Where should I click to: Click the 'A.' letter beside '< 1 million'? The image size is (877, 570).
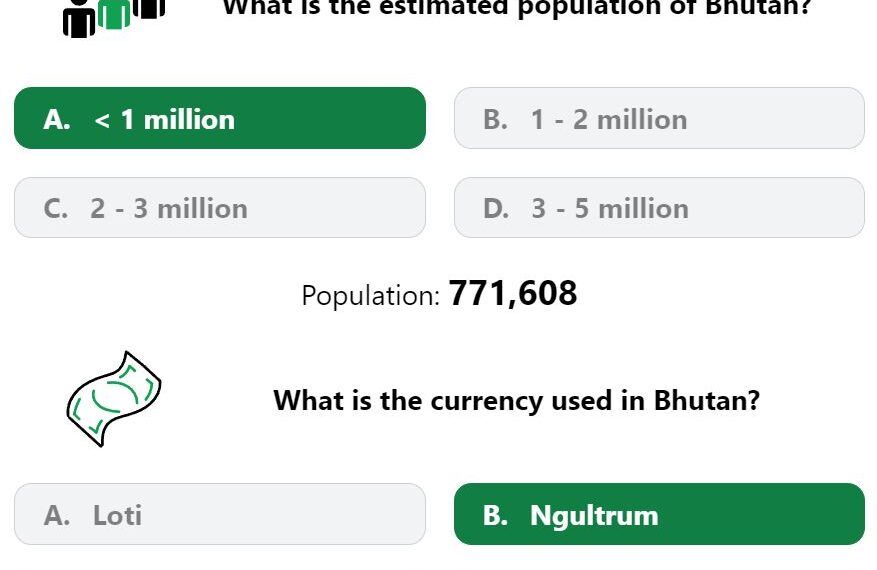click(x=57, y=120)
